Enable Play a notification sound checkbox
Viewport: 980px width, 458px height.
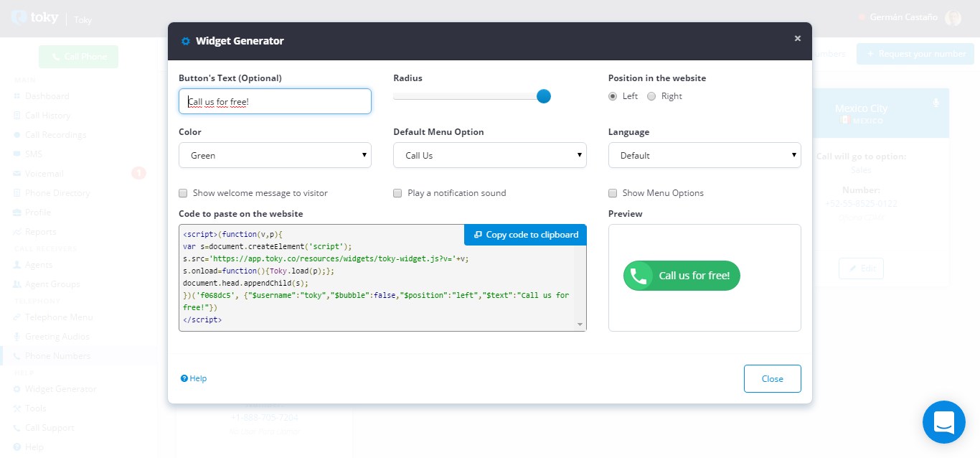[397, 193]
